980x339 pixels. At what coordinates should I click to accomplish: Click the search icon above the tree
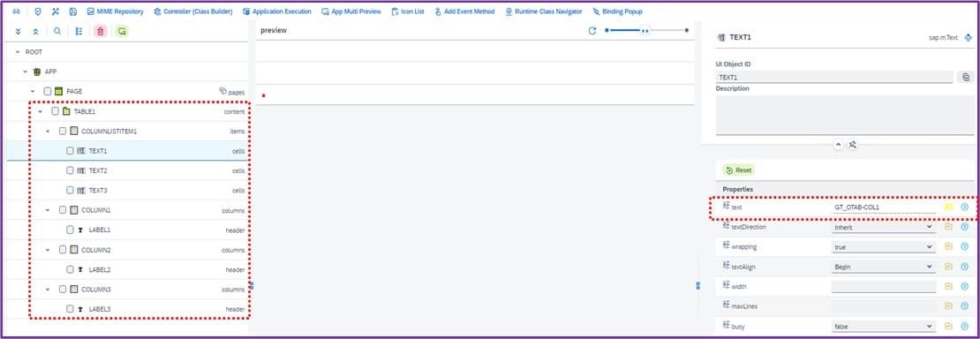pyautogui.click(x=57, y=31)
